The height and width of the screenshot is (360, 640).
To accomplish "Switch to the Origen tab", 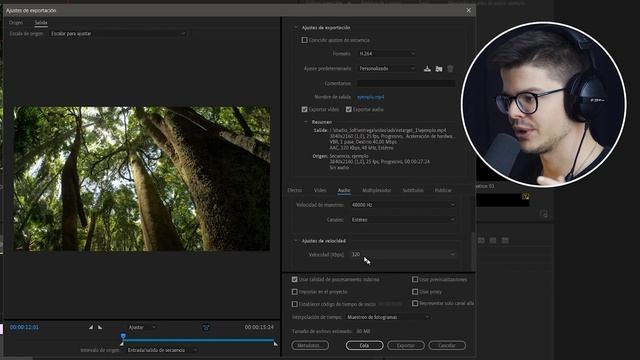I will 16,23.
